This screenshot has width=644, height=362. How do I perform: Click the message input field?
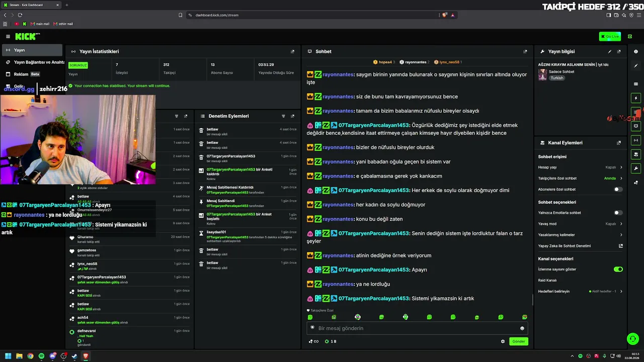(417, 328)
